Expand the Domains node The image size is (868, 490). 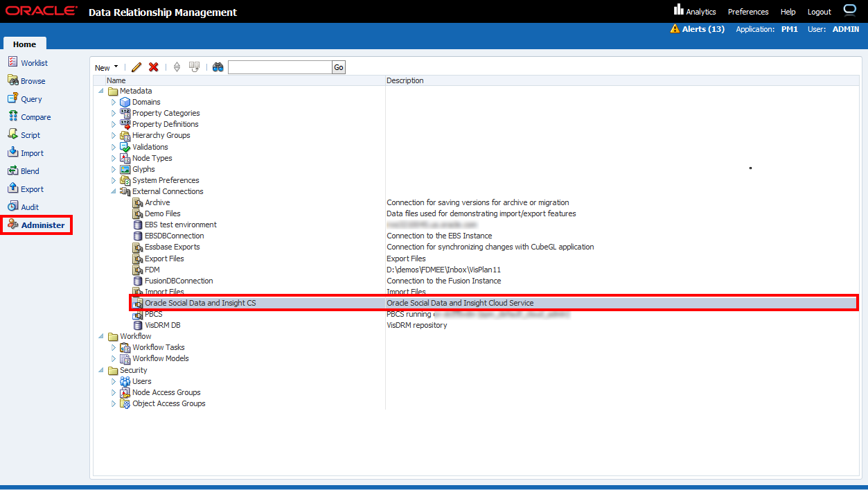(x=114, y=102)
